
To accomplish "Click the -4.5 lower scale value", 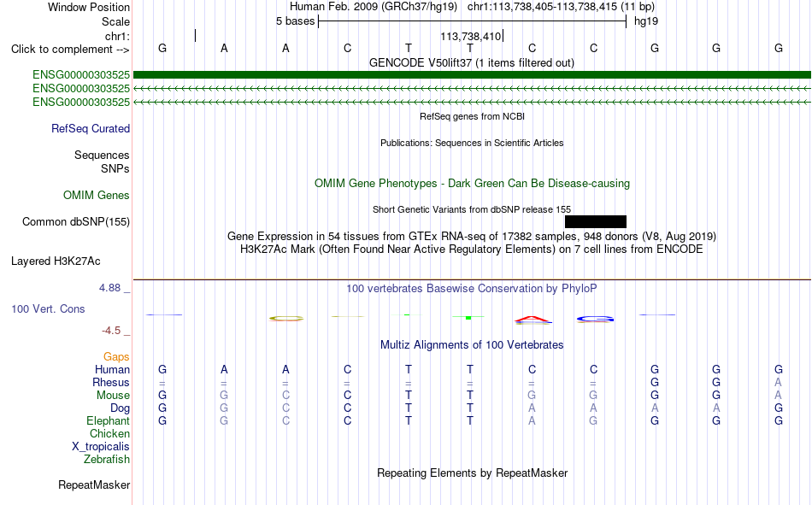I will pyautogui.click(x=111, y=331).
